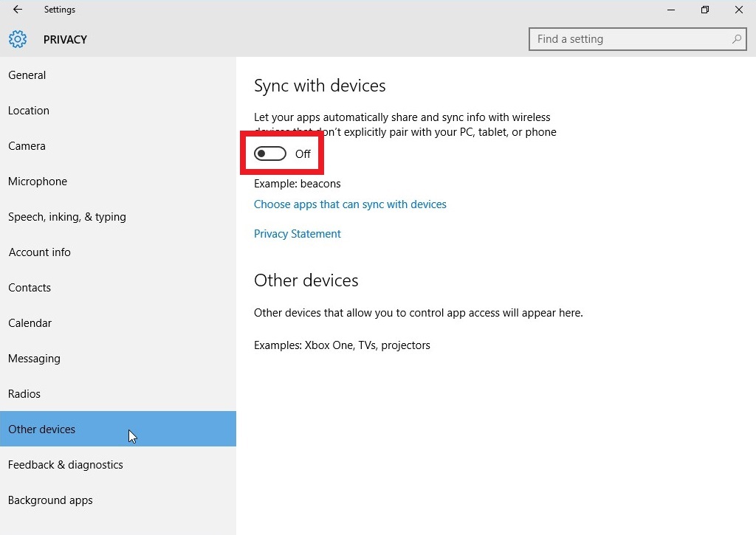756x535 pixels.
Task: Go to Account info page
Action: [40, 252]
